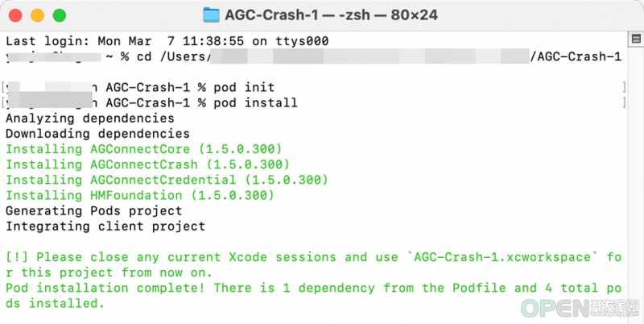644x324 pixels.
Task: Click the 'Pod installation complete!' message
Action: tap(105, 288)
